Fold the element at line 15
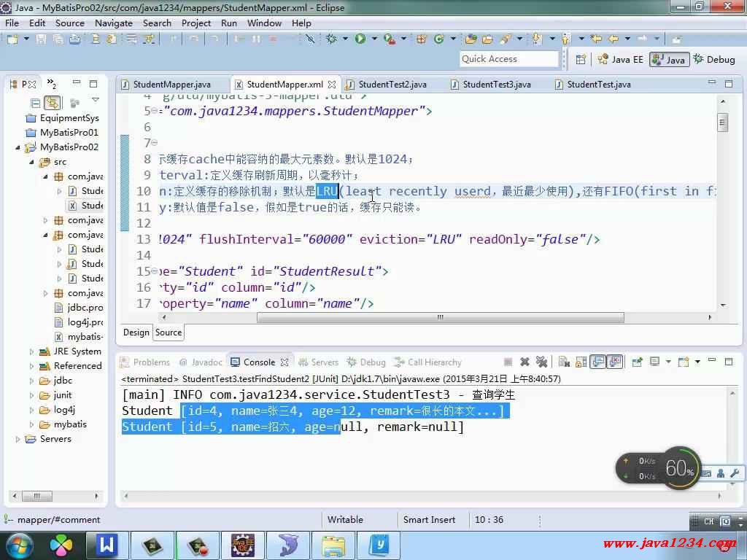Image resolution: width=747 pixels, height=560 pixels. 155,271
